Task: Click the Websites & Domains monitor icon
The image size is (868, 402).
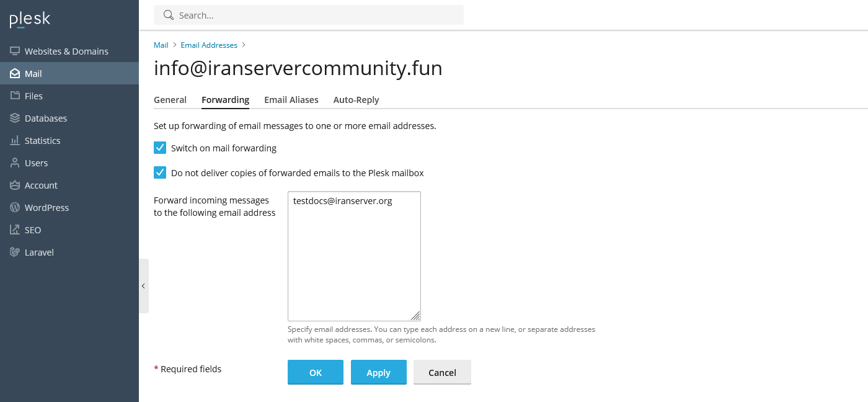Action: pos(15,51)
